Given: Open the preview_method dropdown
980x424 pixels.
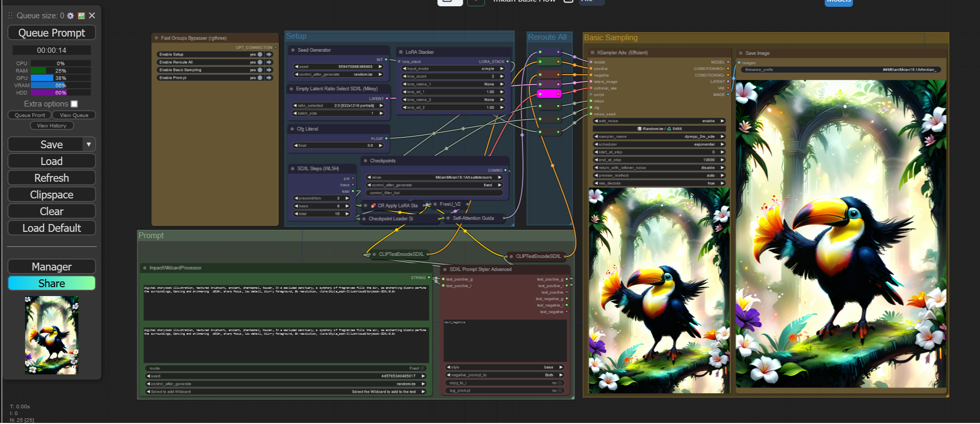Looking at the screenshot, I should tap(659, 175).
